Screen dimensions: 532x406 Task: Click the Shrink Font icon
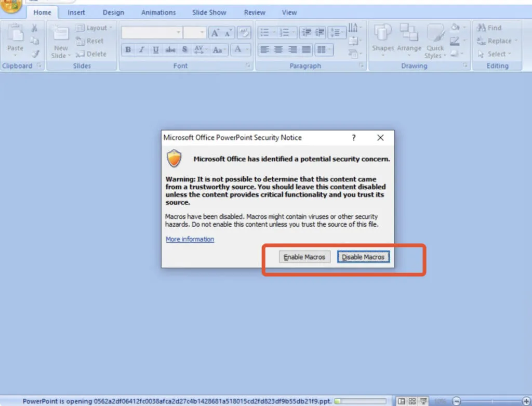pyautogui.click(x=228, y=33)
